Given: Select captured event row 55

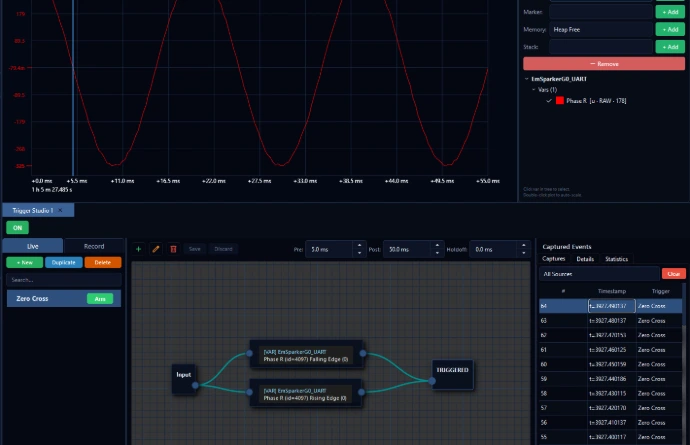Looking at the screenshot, I should point(610,437).
